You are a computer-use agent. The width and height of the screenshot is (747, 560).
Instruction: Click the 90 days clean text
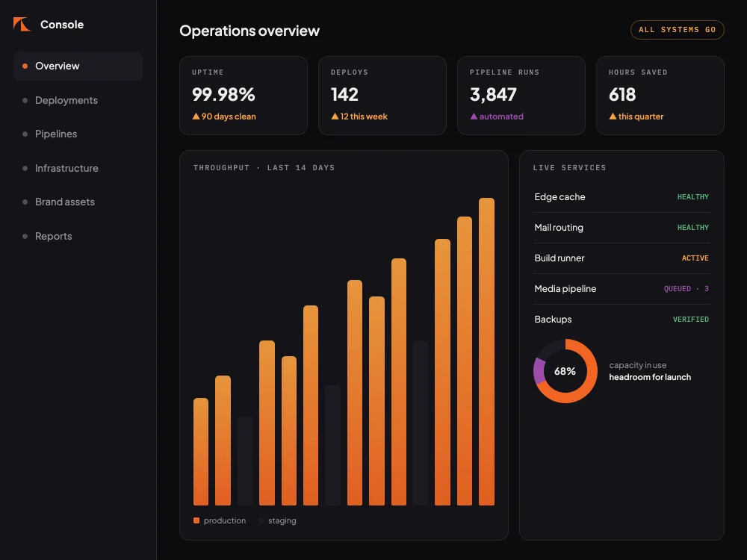pos(229,116)
